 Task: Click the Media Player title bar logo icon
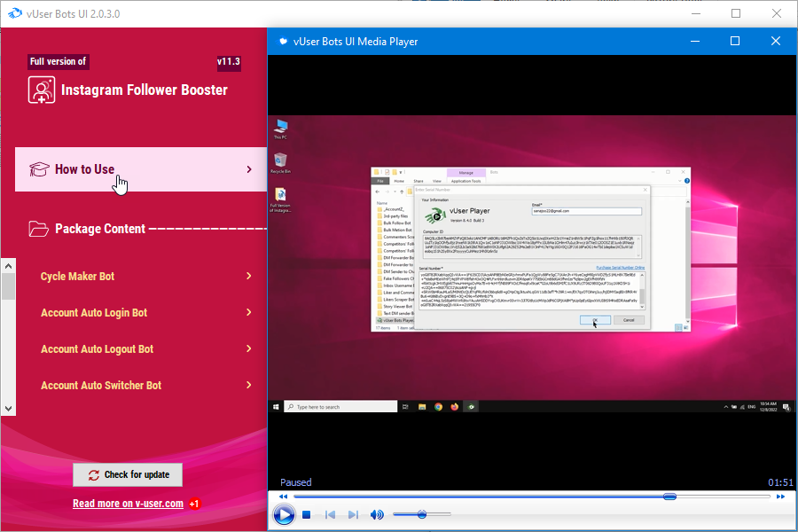(x=283, y=42)
